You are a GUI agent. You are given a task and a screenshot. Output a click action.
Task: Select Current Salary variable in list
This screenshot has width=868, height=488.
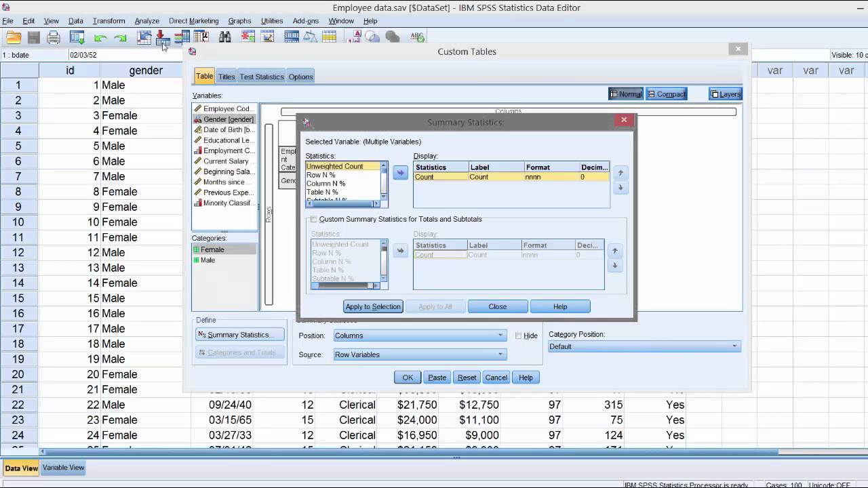tap(224, 161)
